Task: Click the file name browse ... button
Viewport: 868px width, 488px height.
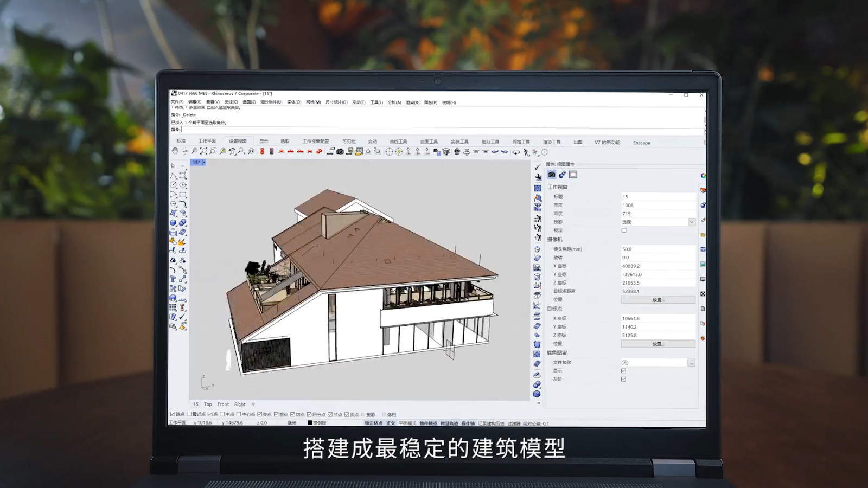Action: (x=691, y=363)
